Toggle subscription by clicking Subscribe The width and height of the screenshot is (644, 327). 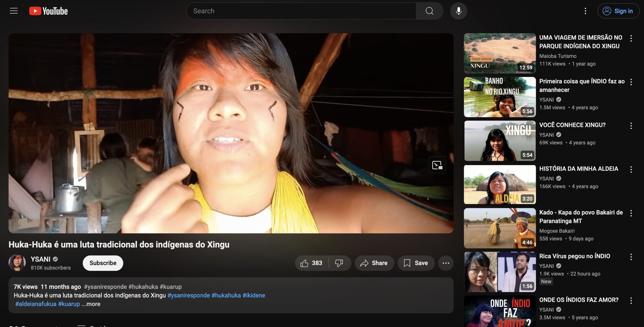coord(103,263)
